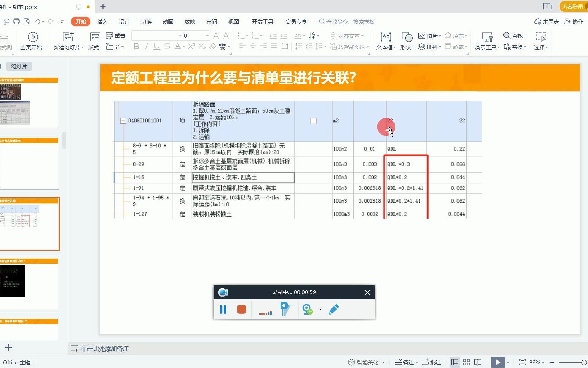
Task: Open the 查找 find tool
Action: pos(513,36)
